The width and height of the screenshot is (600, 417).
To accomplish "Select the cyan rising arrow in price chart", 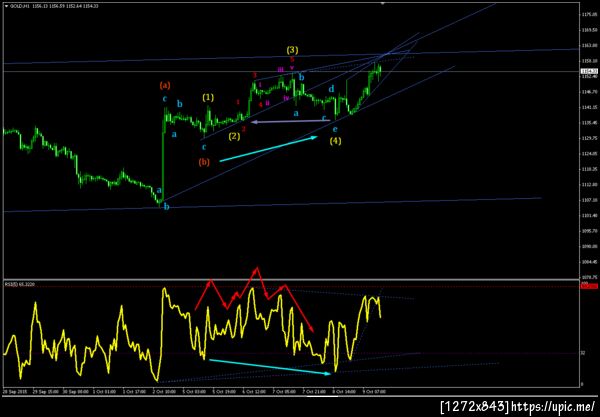I will coord(269,149).
